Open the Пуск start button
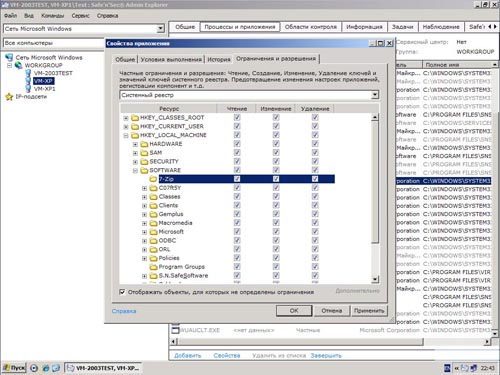Screen dimensions: 500x375 [14, 368]
